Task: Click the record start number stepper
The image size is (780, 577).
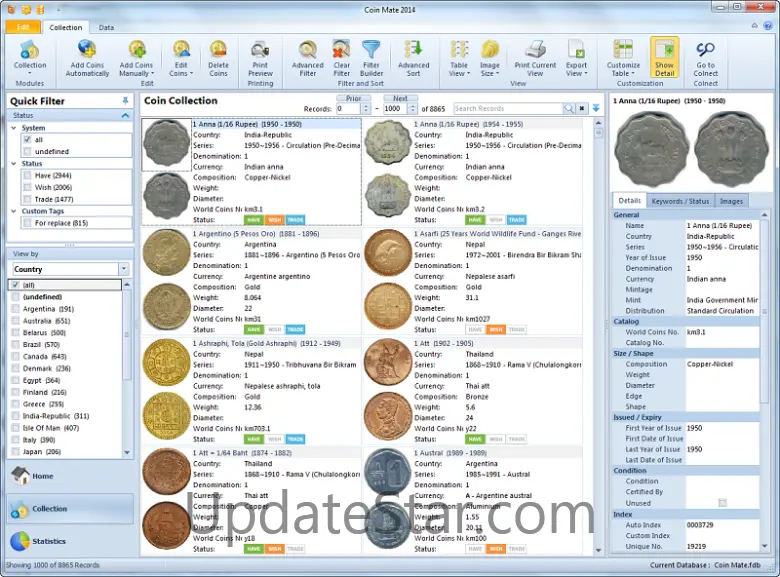Action: pos(366,108)
